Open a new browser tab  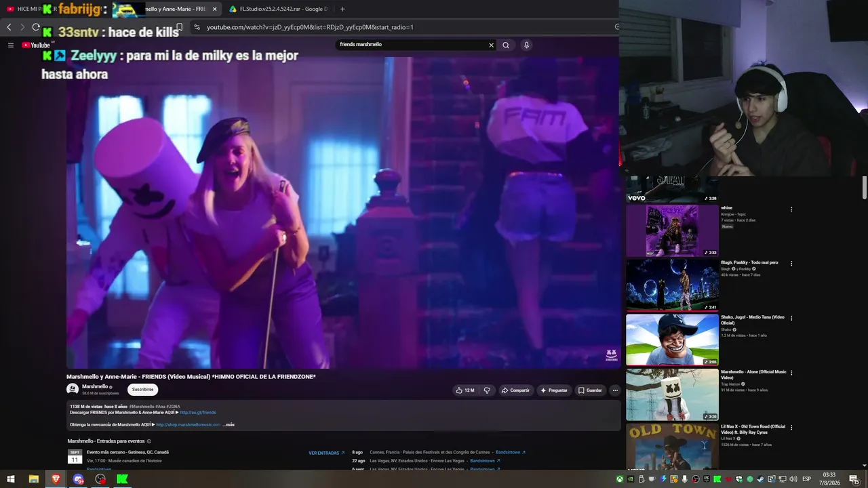[x=342, y=9]
